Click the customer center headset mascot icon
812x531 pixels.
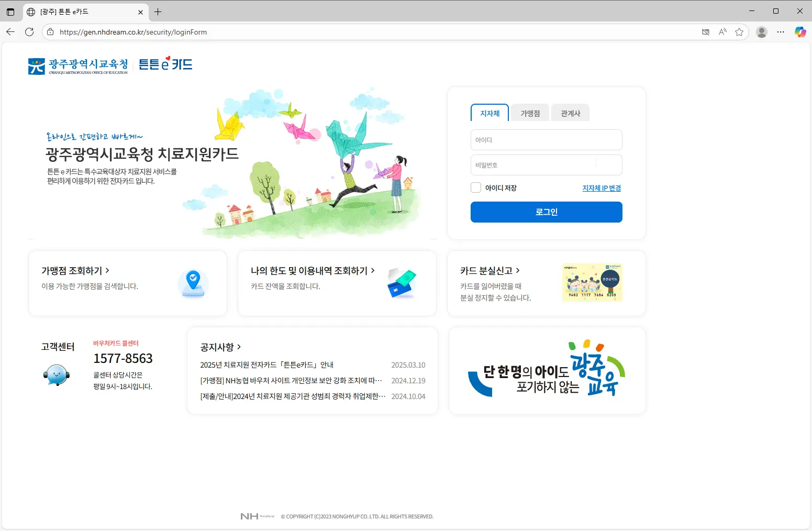pos(57,375)
